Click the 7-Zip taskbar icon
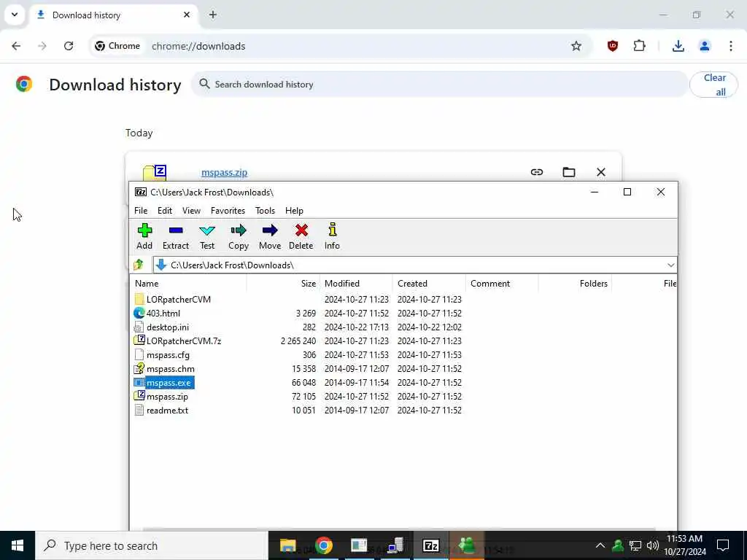 [x=430, y=545]
